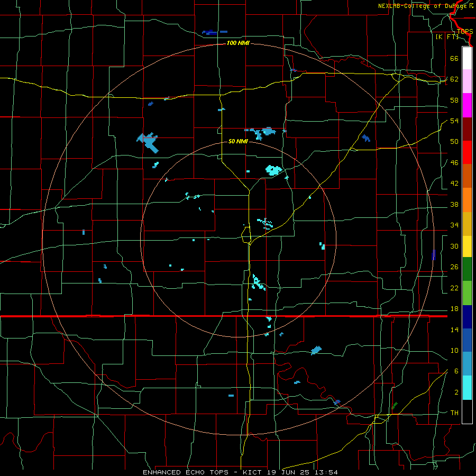Click the gold swatch on the scale
Screen dimensions: 476x476
coord(467,224)
